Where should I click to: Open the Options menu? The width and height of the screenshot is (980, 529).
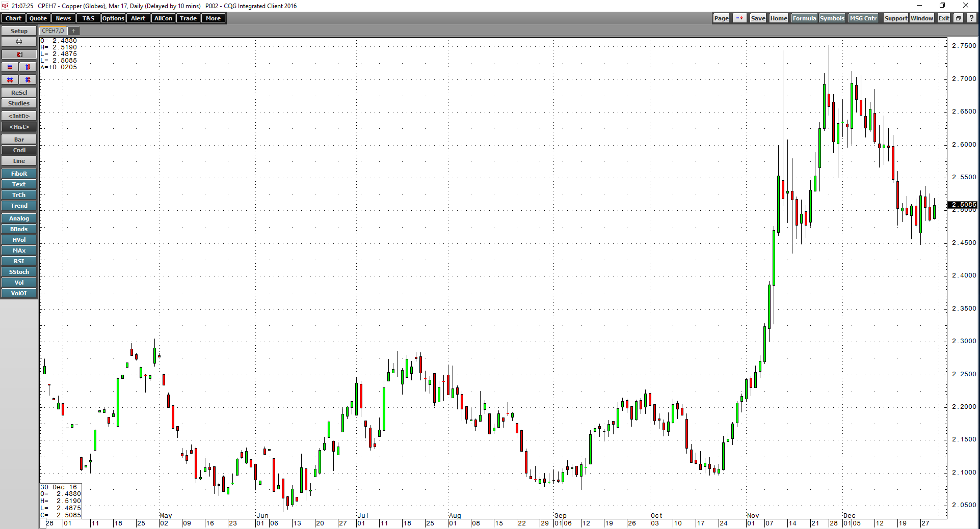tap(113, 18)
